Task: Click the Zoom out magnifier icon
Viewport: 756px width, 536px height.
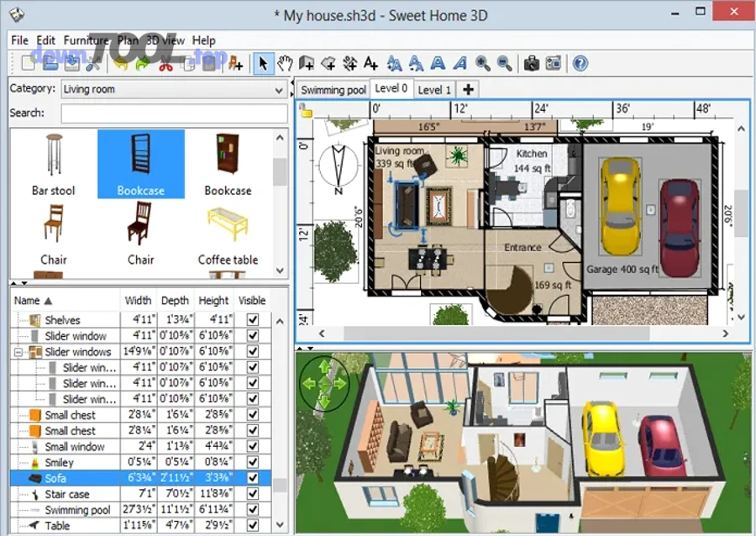Action: tap(504, 63)
